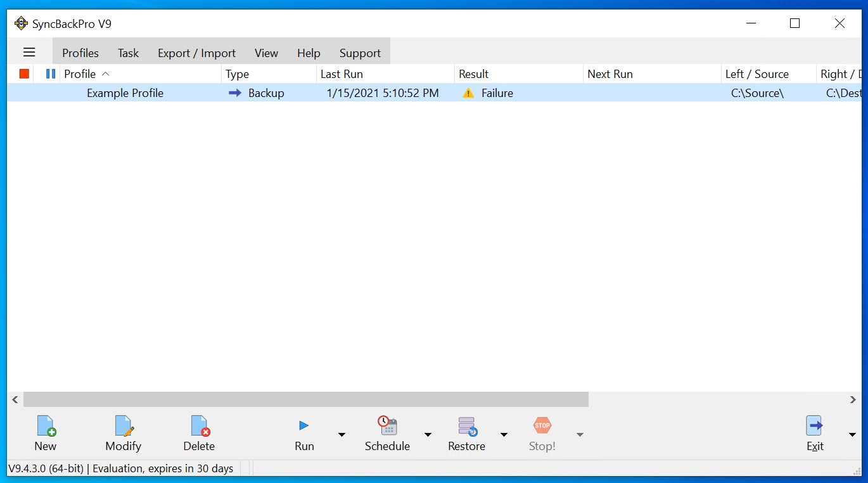This screenshot has width=868, height=483.
Task: Close the SyncBackPro window
Action: tap(839, 23)
